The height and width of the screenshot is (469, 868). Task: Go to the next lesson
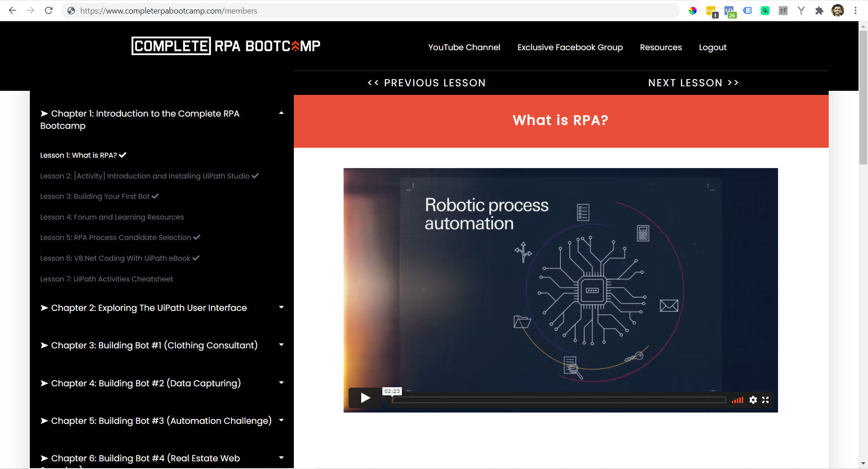point(693,83)
